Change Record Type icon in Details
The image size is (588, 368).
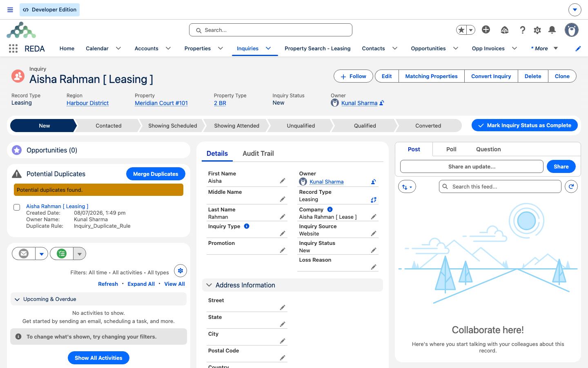coord(374,200)
